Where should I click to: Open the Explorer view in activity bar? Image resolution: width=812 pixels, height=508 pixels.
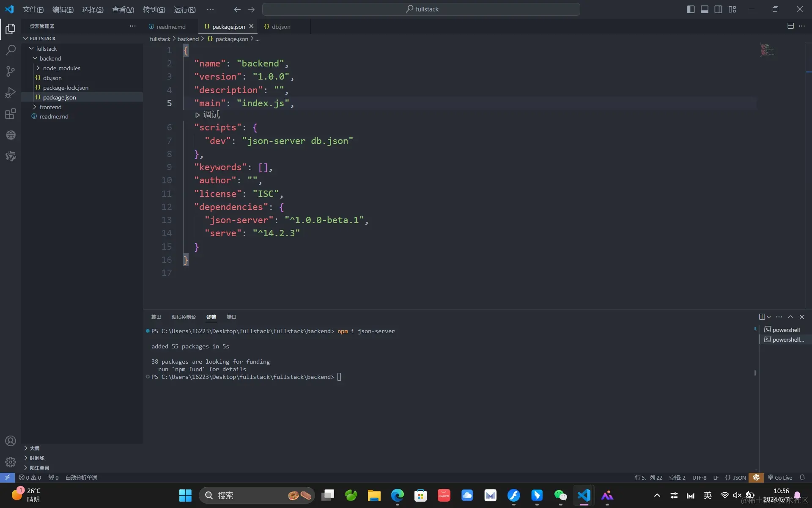(x=11, y=29)
